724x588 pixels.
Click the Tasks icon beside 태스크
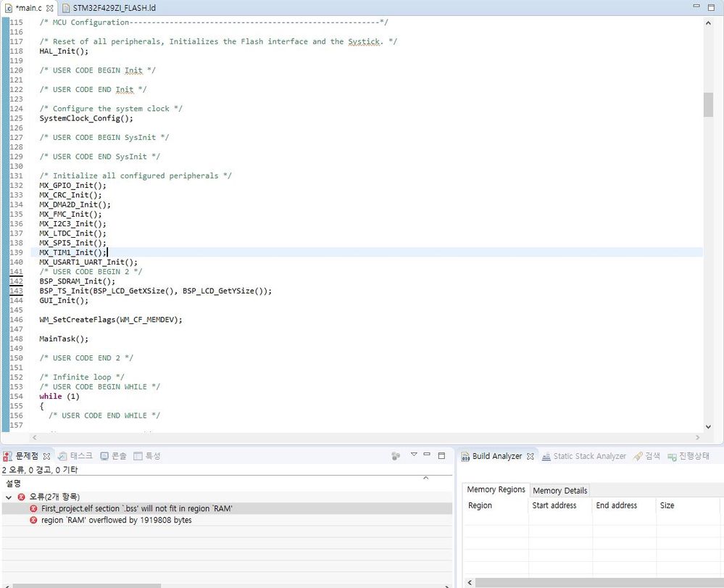(x=62, y=456)
